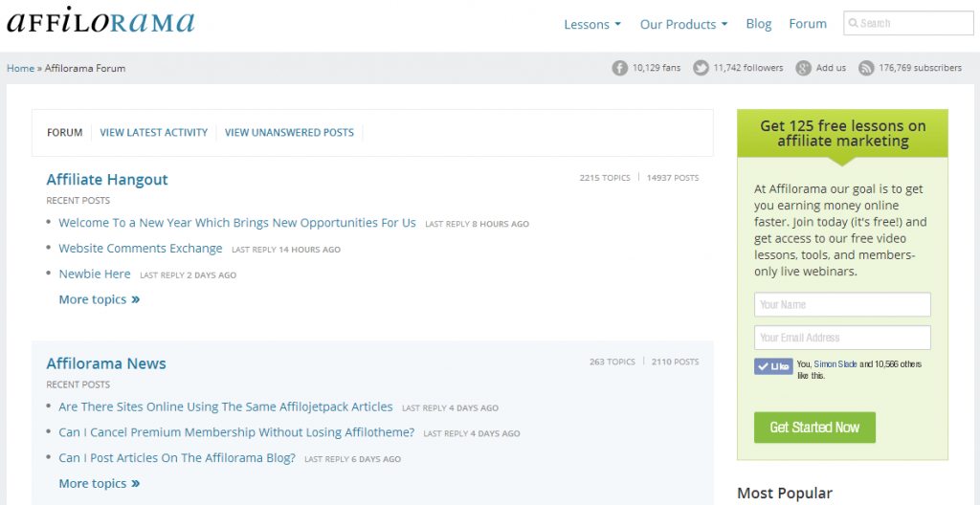Switch to View Unanswered Posts tab
The height and width of the screenshot is (505, 980).
pyautogui.click(x=289, y=133)
